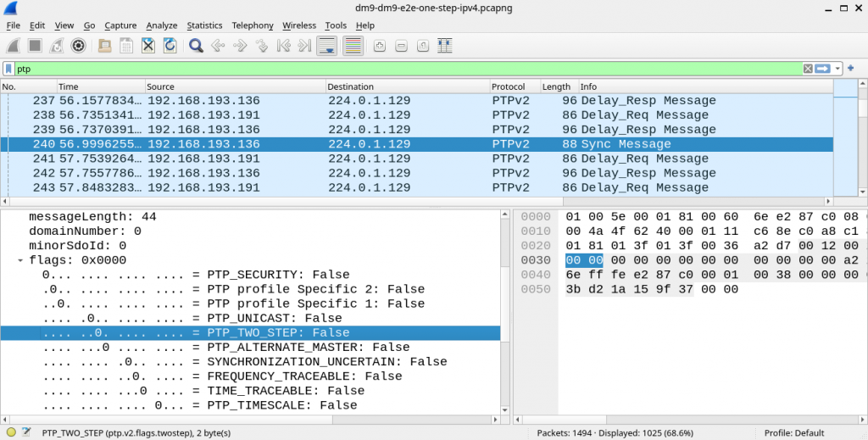
Task: Add a display filter button plus
Action: pos(851,68)
